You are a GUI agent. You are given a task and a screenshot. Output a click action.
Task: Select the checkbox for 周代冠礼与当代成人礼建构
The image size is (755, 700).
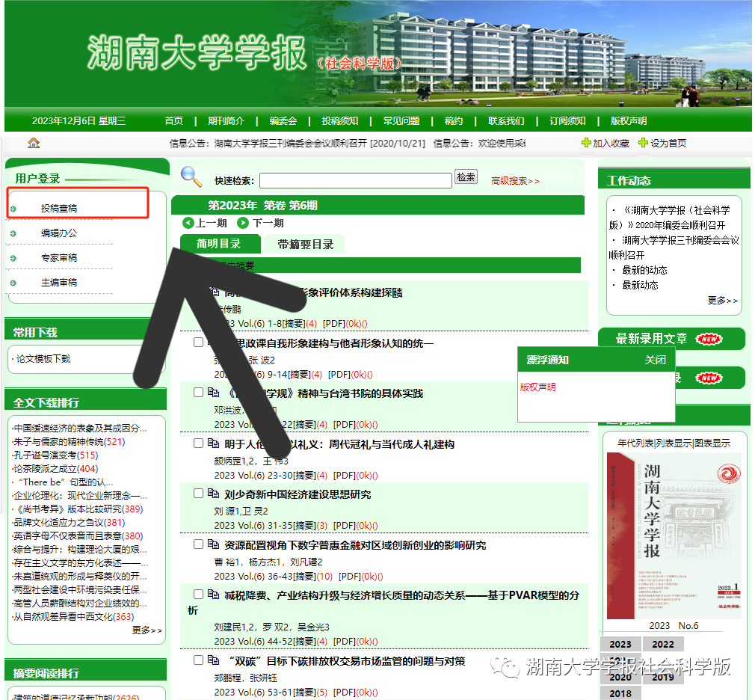(x=198, y=443)
